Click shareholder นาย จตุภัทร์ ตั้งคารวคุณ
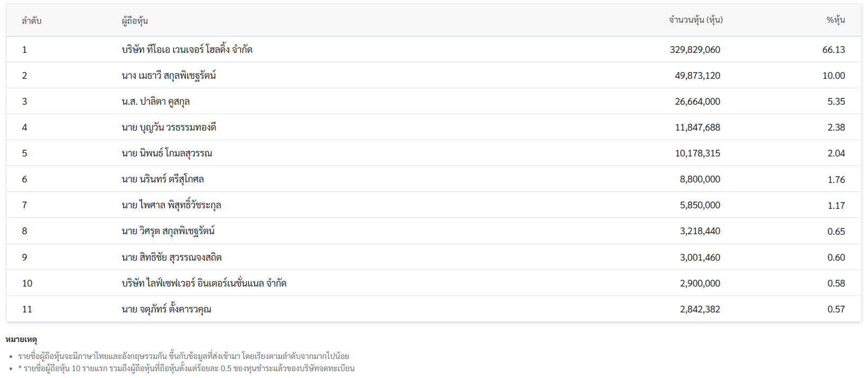The image size is (868, 378). (166, 309)
